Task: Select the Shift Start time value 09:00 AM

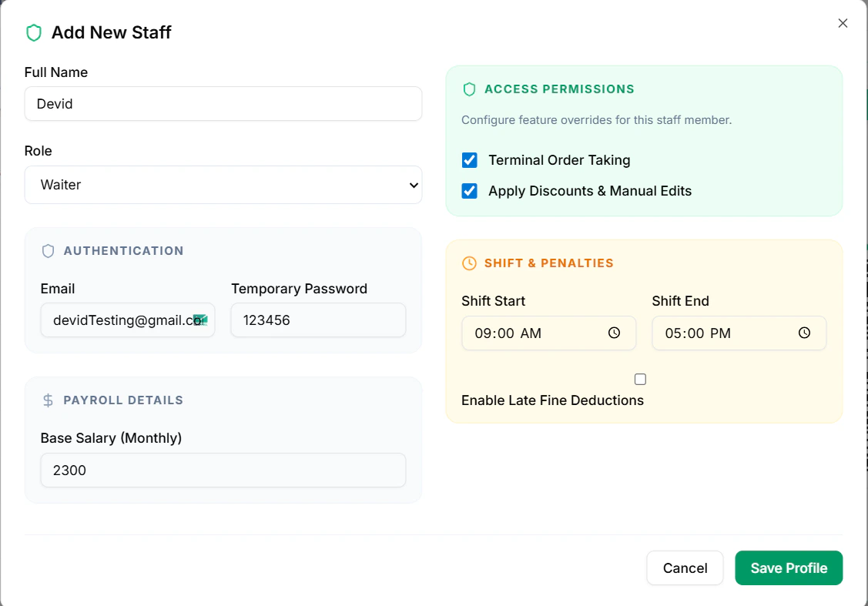Action: tap(508, 333)
